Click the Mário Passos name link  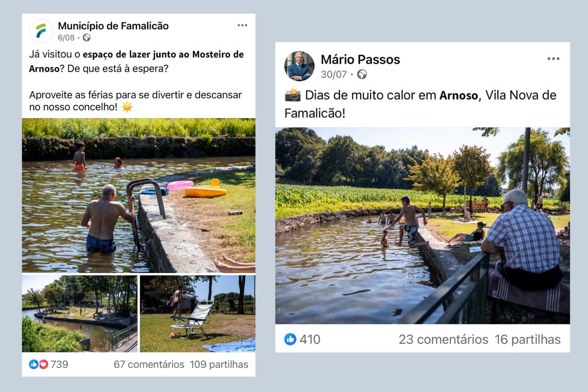coord(360,60)
